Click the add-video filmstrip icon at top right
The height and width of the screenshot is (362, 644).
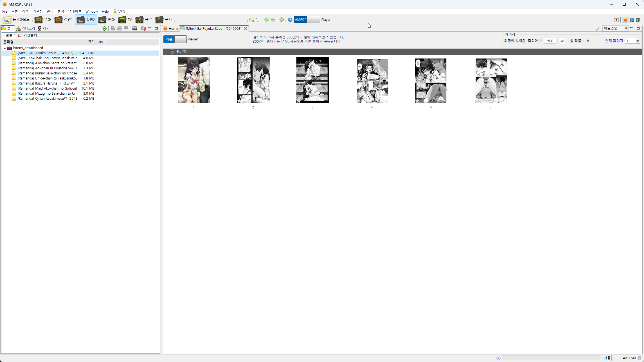point(632,20)
